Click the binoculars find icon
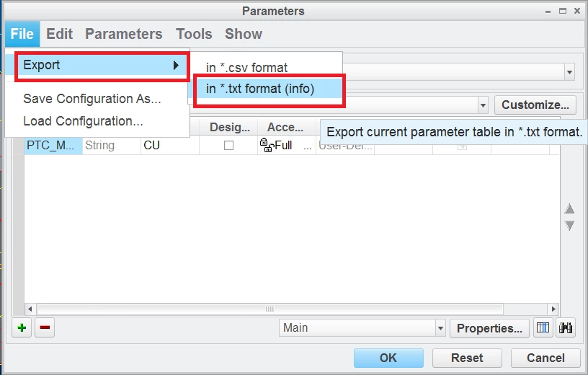 tap(566, 327)
